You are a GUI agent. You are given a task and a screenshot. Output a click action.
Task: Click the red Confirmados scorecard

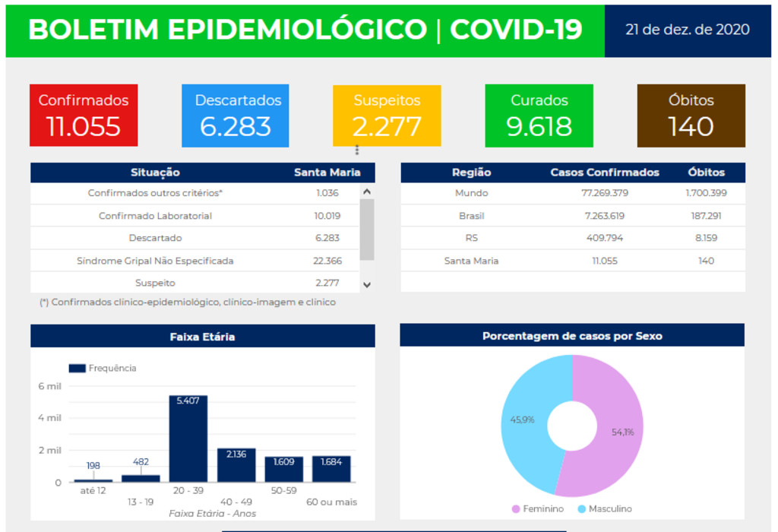(84, 116)
